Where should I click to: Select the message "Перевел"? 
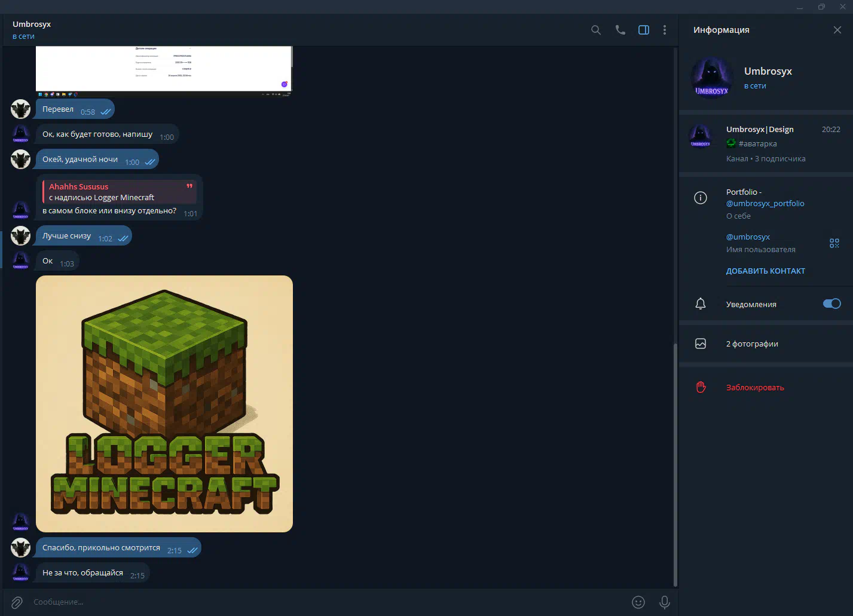point(75,109)
